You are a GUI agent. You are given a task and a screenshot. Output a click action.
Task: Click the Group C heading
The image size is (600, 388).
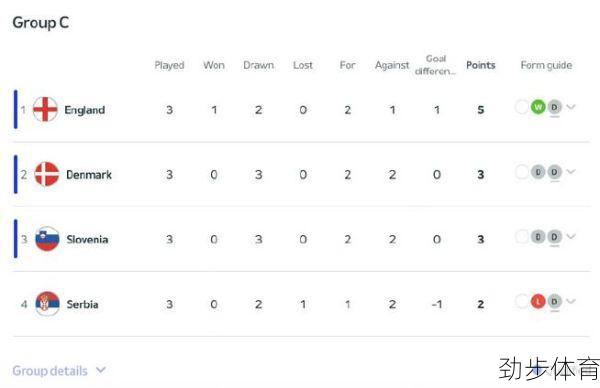41,22
